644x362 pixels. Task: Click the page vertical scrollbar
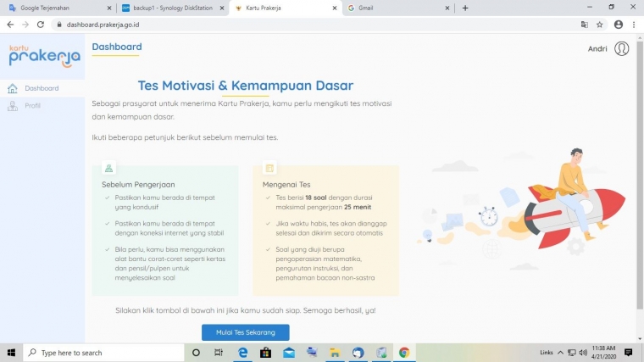click(x=640, y=175)
